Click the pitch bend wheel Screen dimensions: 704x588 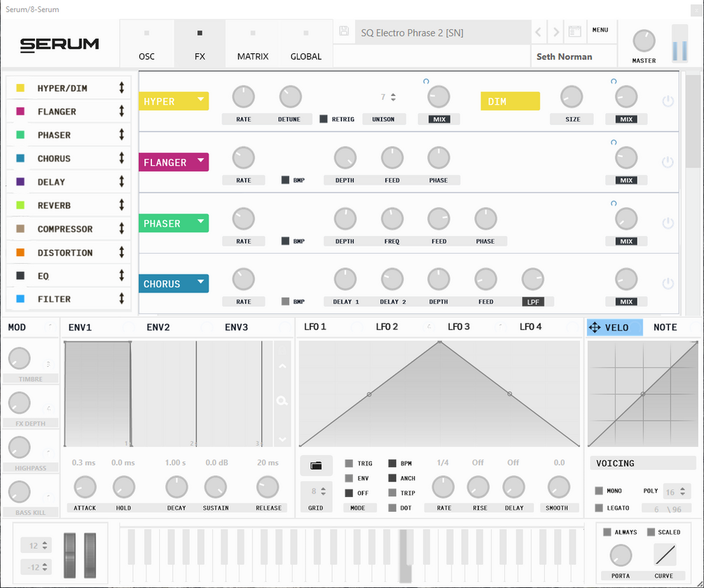70,555
